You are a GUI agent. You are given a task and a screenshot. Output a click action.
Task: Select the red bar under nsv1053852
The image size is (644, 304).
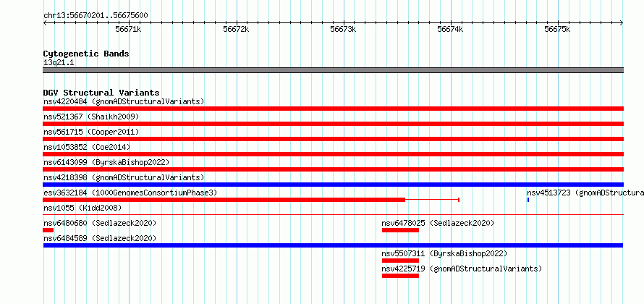click(x=333, y=154)
